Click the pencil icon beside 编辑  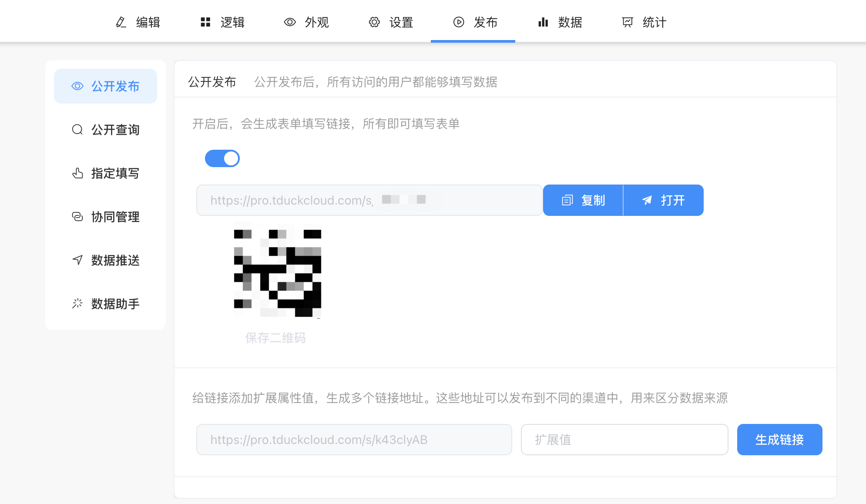[x=121, y=22]
